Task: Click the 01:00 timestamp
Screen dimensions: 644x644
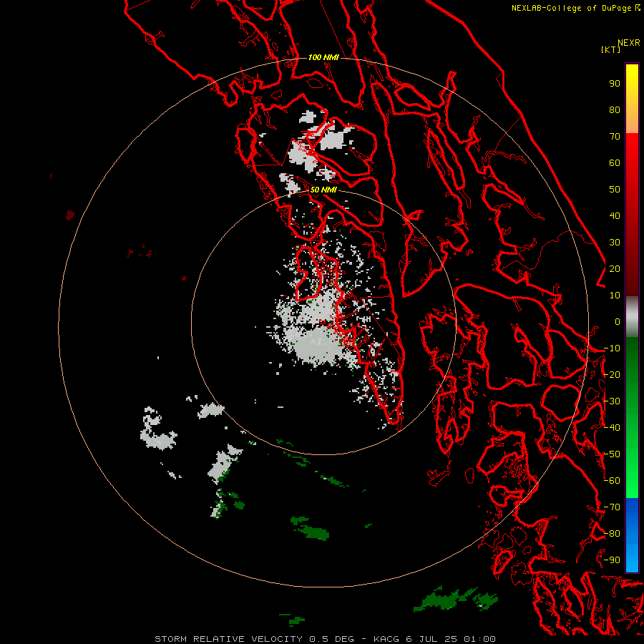Action: pyautogui.click(x=479, y=639)
